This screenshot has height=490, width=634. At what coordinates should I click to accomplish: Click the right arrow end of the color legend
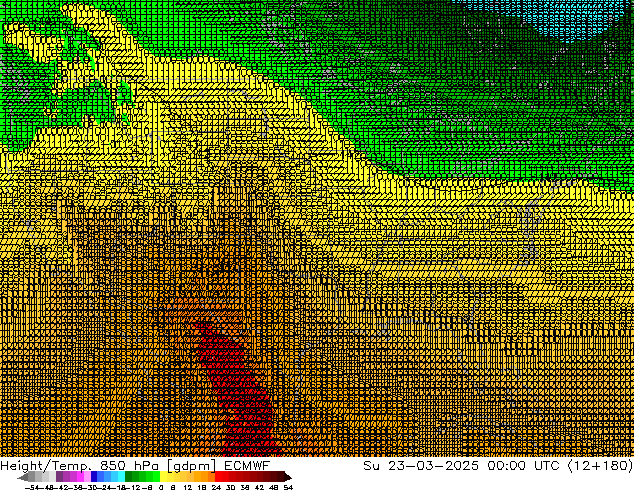click(288, 478)
